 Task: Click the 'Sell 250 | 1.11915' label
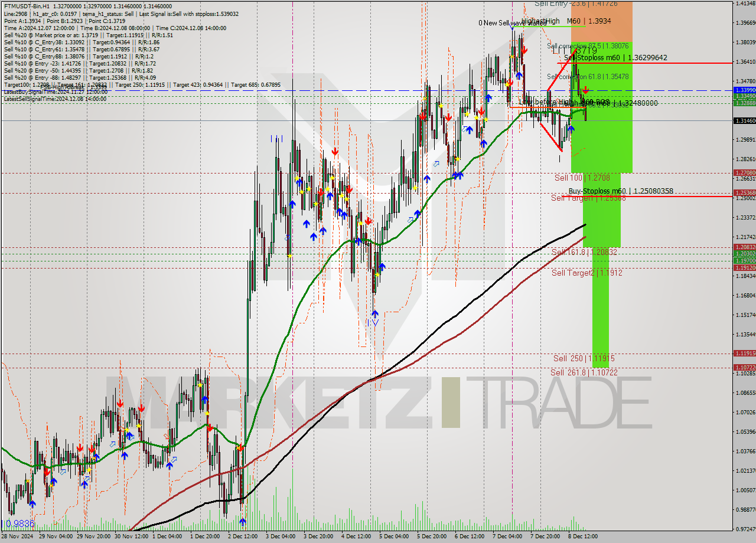tap(584, 358)
